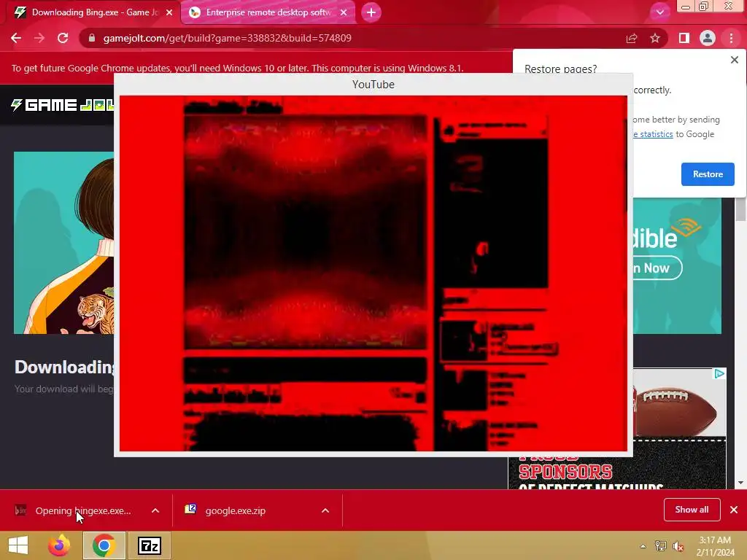Click the browser back arrow

pyautogui.click(x=16, y=38)
